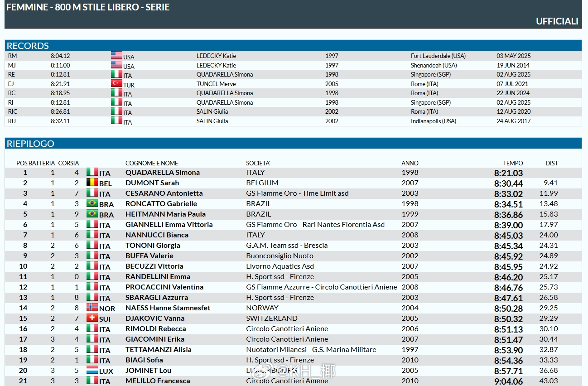This screenshot has height=386, width=588.
Task: Click the Italian flag beside RANDELLINI Emma
Action: point(92,276)
